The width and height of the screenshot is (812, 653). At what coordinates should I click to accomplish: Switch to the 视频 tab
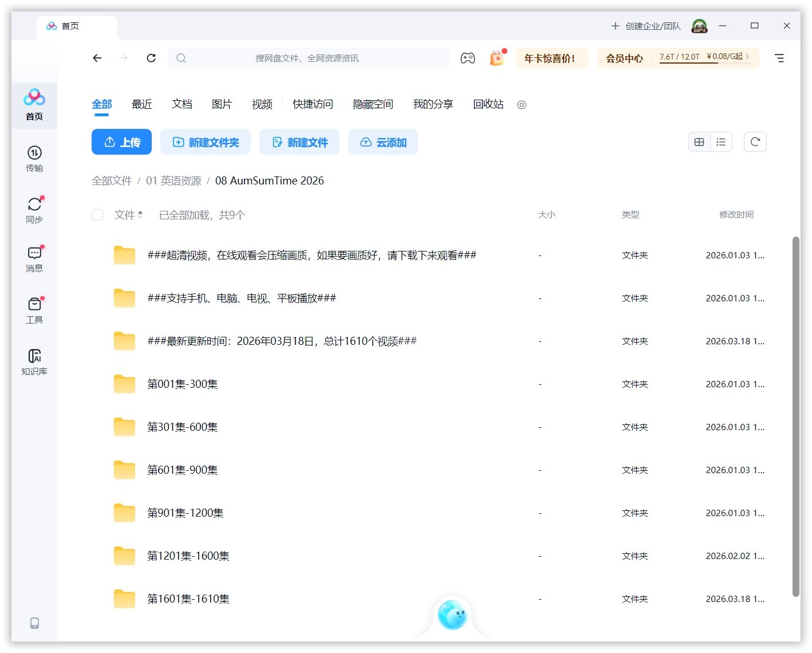point(262,104)
